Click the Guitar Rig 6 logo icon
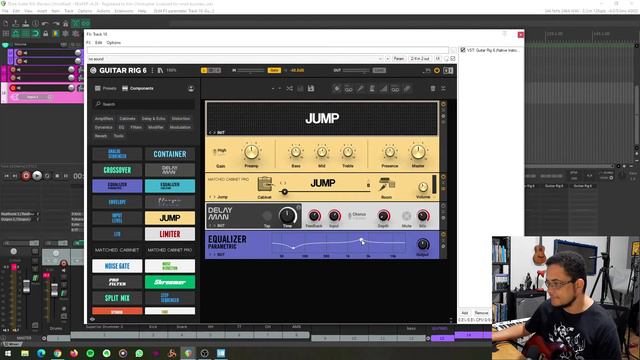This screenshot has width=640, height=360. tap(93, 71)
